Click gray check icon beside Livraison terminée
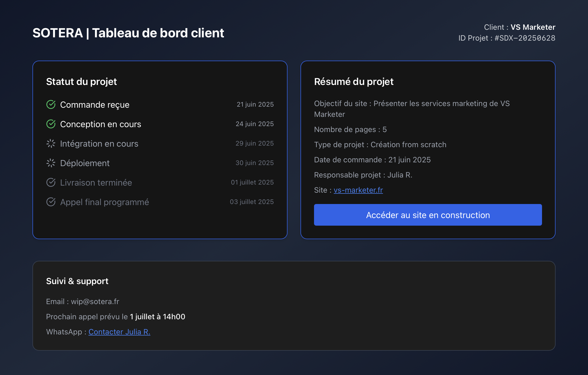588x375 pixels. point(51,182)
